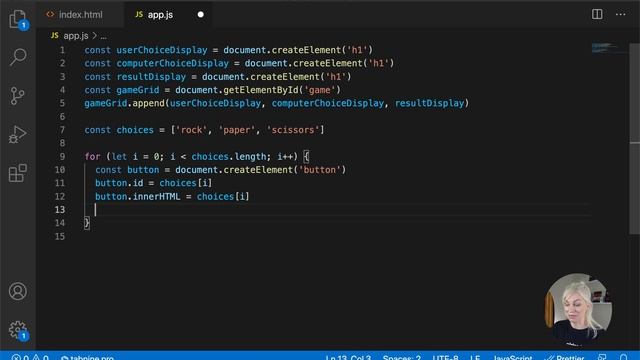640x360 pixels.
Task: Open the Manage gear icon
Action: [18, 329]
